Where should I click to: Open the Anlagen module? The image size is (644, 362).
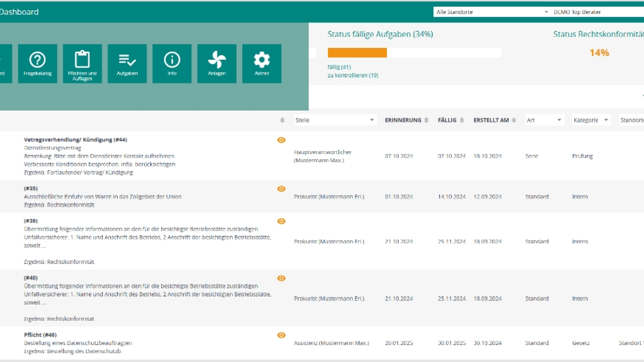click(x=217, y=64)
